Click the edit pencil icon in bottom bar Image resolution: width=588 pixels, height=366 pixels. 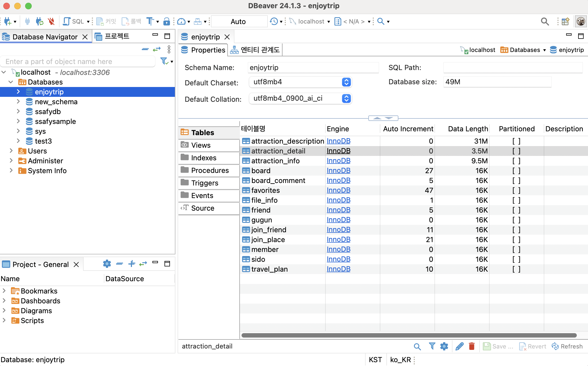(460, 346)
